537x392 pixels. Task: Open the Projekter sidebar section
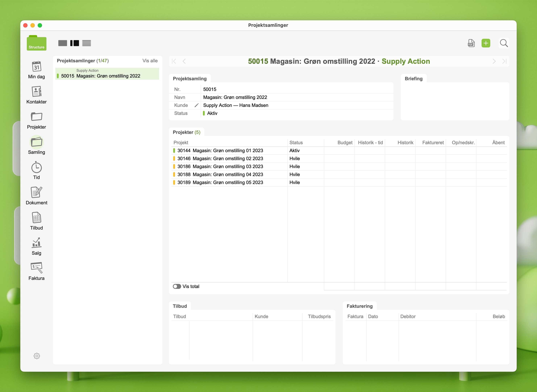(37, 117)
